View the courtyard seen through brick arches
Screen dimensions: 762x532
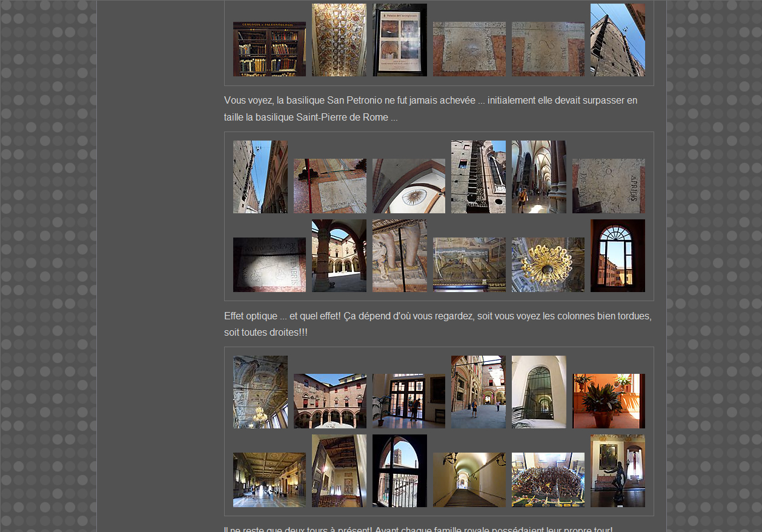339,256
